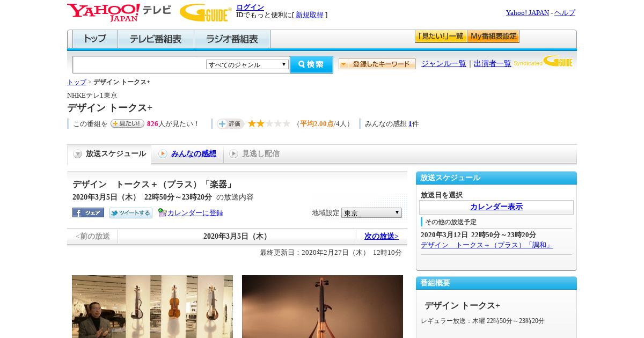
Task: Open the 登録したキーワード dropdown
Action: click(x=377, y=64)
